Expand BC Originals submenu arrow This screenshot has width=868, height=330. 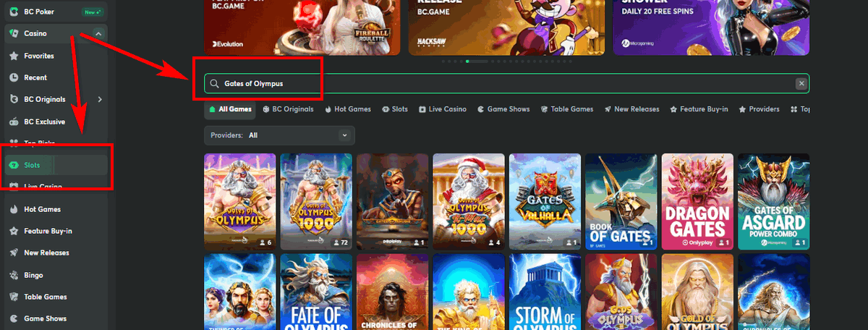point(100,99)
